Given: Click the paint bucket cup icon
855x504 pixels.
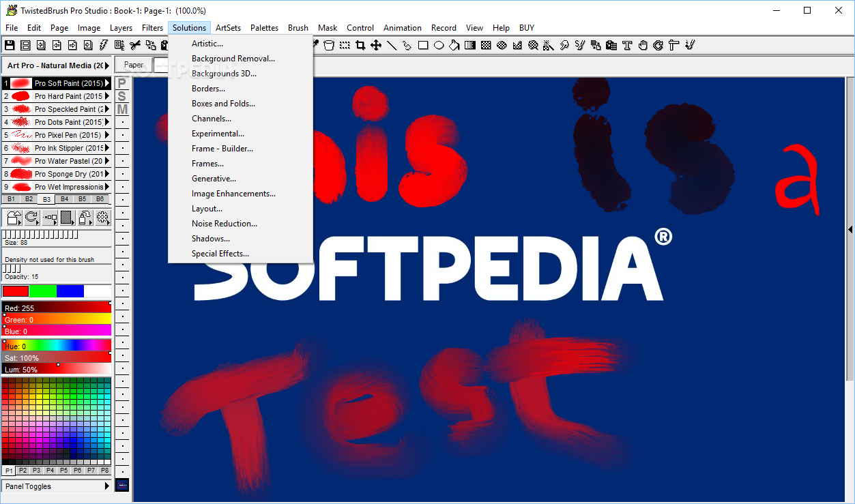Looking at the screenshot, I should (x=329, y=45).
